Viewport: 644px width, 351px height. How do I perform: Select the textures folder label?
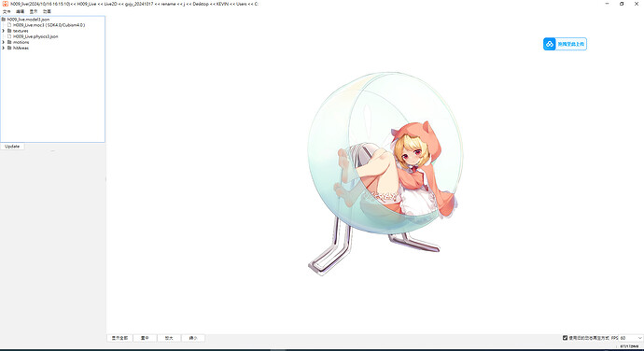(x=21, y=31)
